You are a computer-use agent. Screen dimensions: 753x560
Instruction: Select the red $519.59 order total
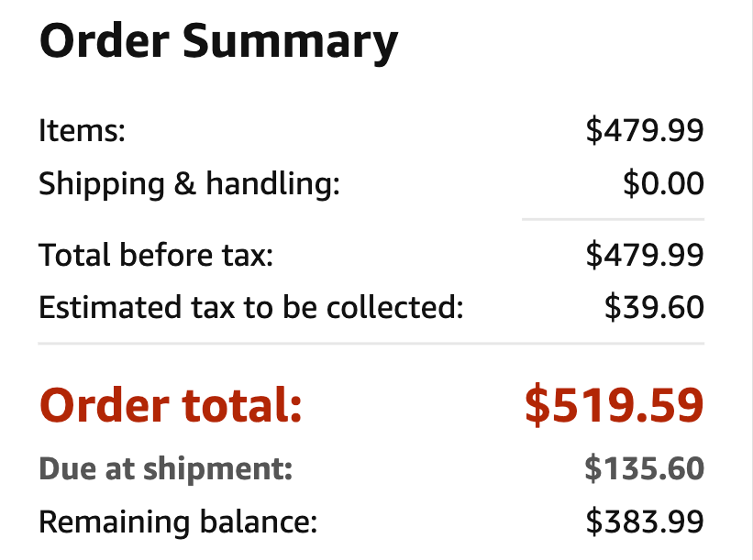click(x=614, y=405)
